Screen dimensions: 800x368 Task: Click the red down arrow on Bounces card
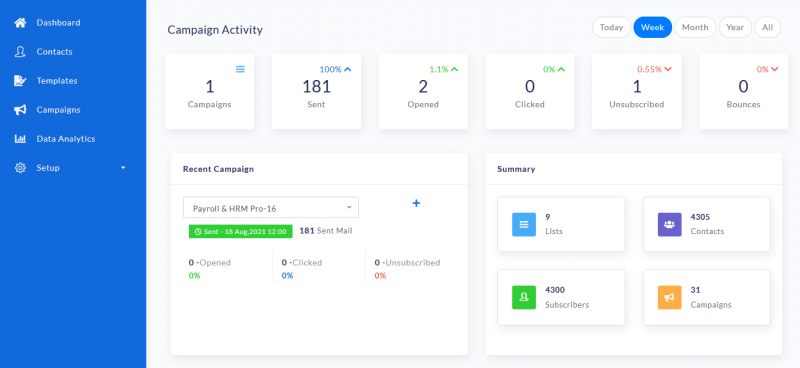click(x=774, y=69)
